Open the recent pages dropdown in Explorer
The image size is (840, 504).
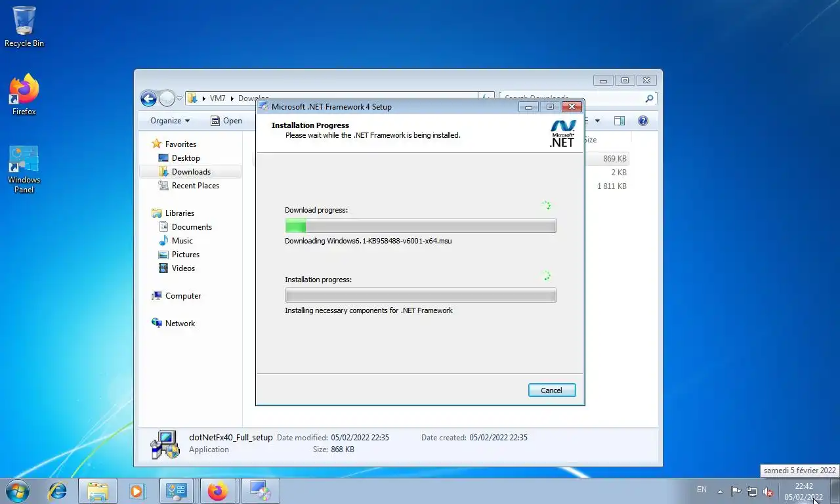pyautogui.click(x=179, y=99)
